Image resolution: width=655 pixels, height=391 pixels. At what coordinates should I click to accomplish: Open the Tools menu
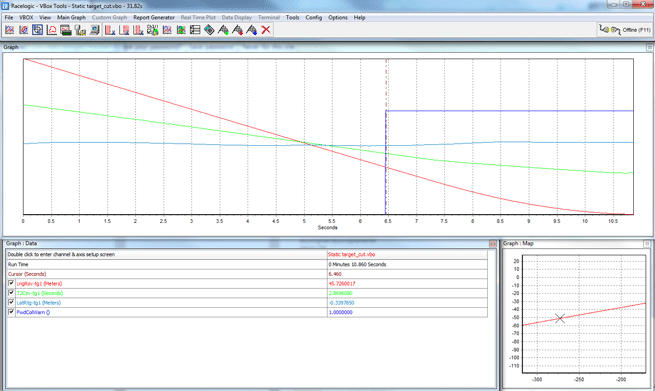(x=292, y=18)
